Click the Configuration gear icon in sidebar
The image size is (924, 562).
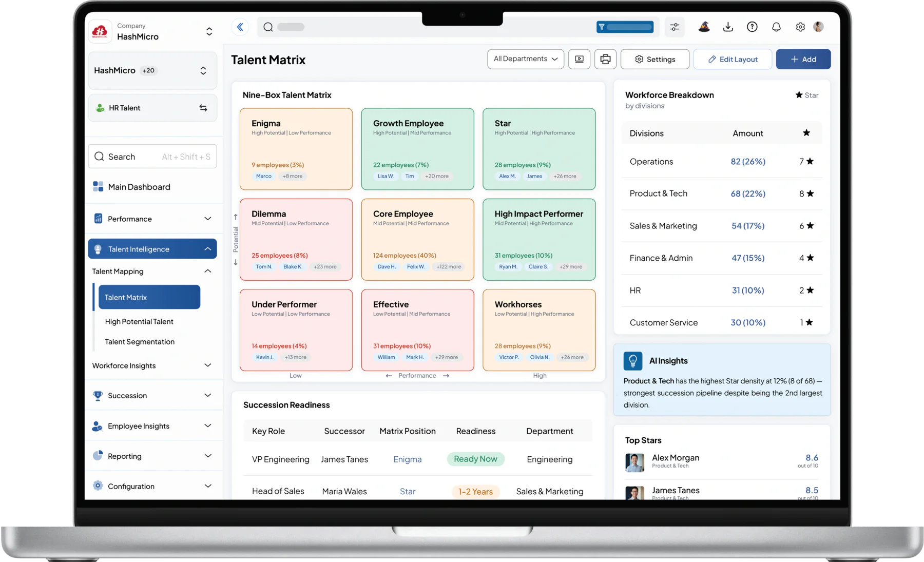click(x=98, y=486)
